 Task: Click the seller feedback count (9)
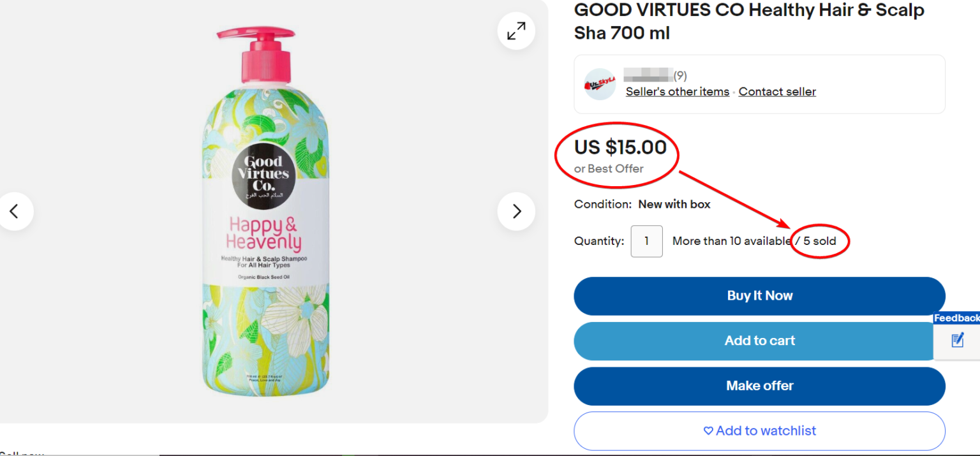[x=680, y=76]
